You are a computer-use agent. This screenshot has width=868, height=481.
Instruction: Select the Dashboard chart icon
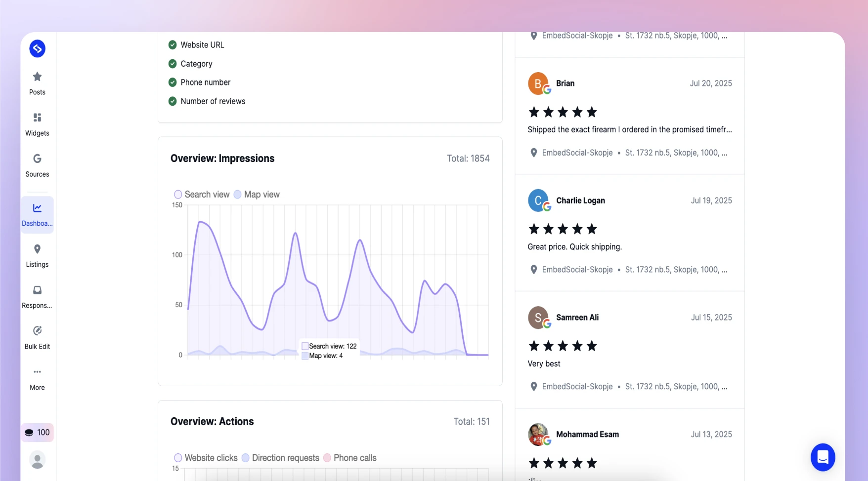click(x=37, y=208)
